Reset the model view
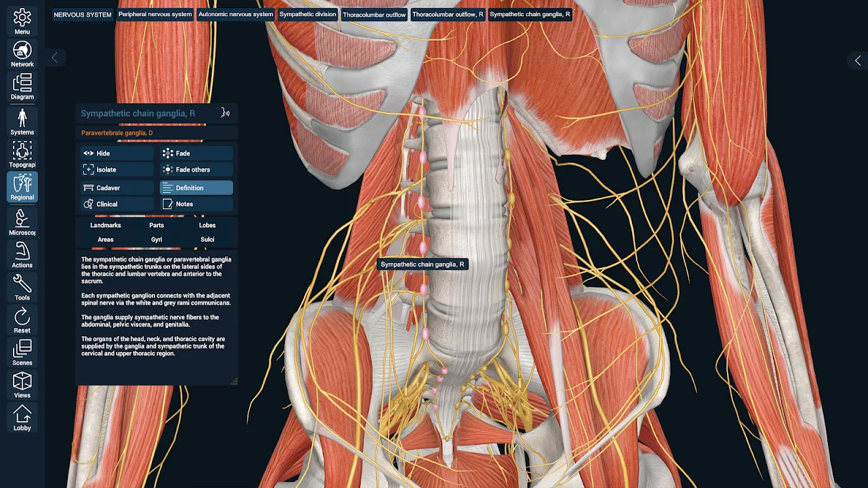868x488 pixels. tap(22, 318)
